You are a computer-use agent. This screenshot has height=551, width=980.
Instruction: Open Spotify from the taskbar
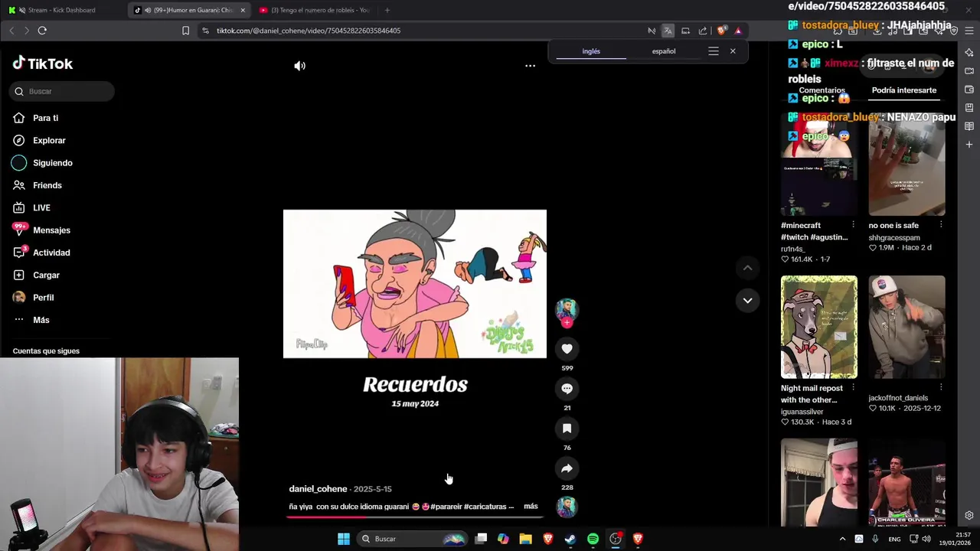(593, 539)
